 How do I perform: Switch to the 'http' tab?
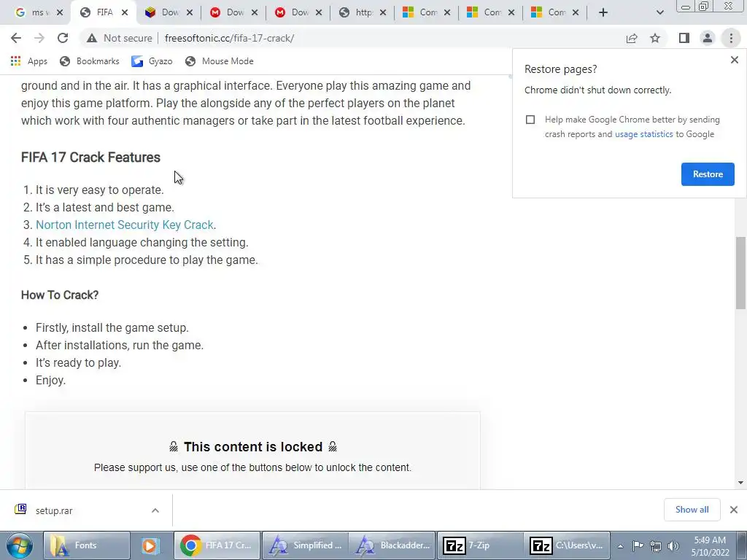coord(363,12)
